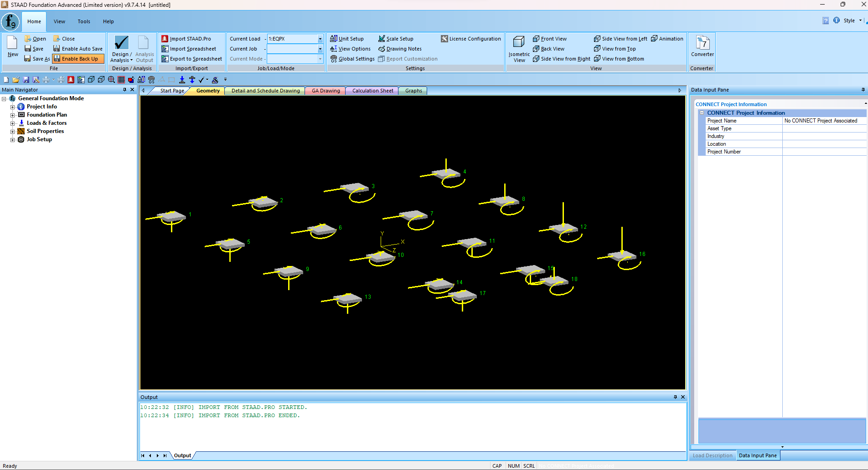Switch to the Calculation Sheet tab
The height and width of the screenshot is (470, 868).
coord(372,91)
